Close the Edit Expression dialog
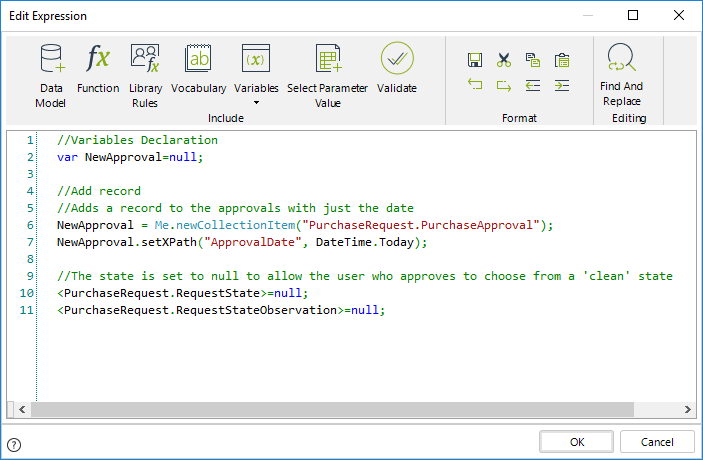Screen dimensions: 703x460 [679, 15]
